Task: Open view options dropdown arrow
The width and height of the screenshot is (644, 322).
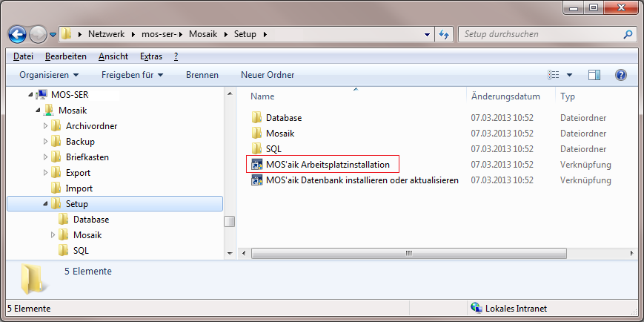Action: click(x=569, y=75)
